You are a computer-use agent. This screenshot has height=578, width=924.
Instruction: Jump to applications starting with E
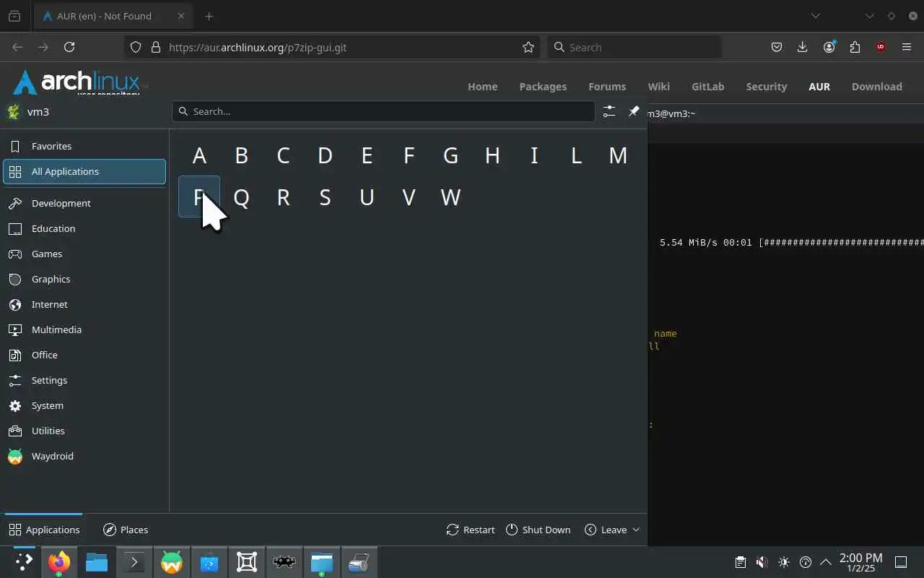(367, 155)
